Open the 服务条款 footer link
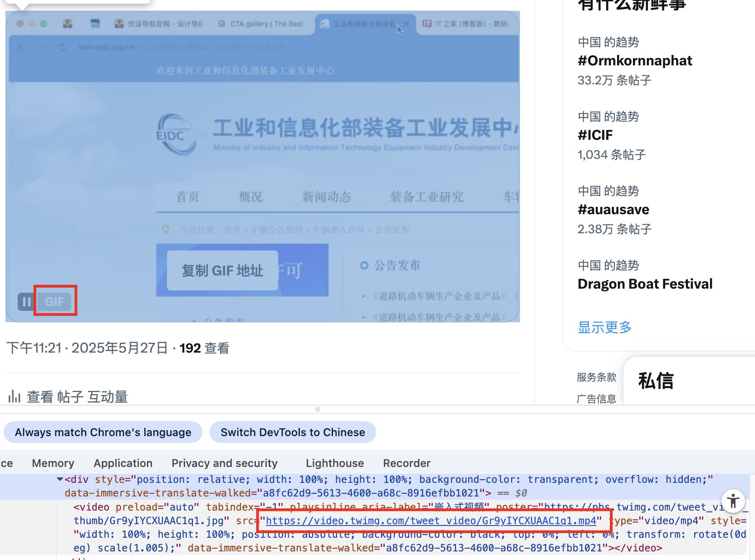755x560 pixels. [x=596, y=377]
